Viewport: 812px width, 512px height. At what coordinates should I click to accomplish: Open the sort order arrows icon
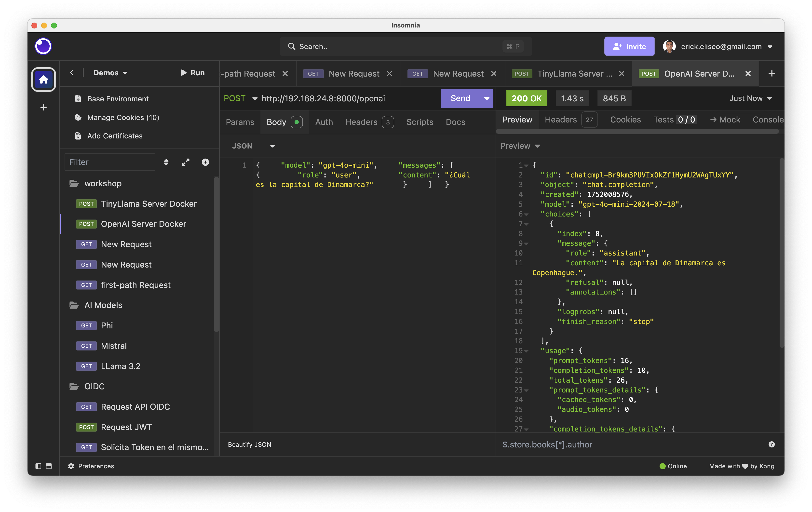tap(166, 162)
